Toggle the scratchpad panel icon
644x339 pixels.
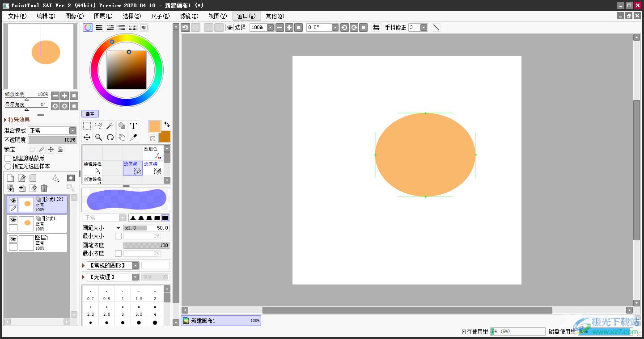[144, 27]
